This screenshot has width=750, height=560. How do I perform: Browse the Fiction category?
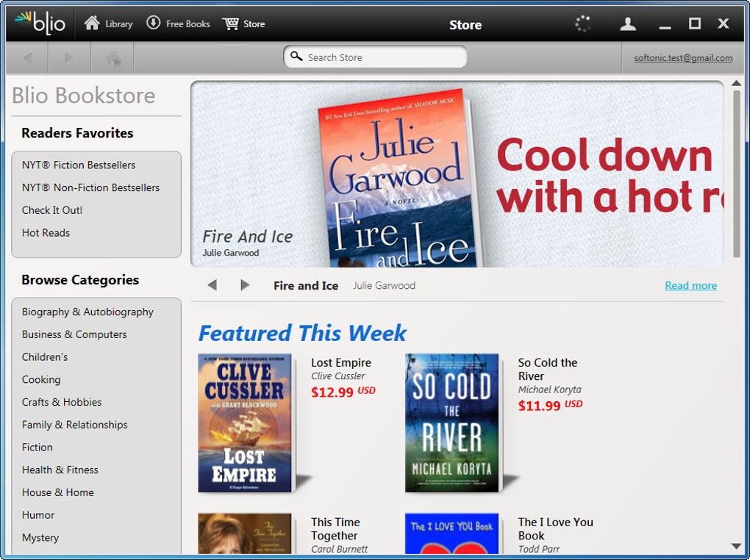(37, 447)
